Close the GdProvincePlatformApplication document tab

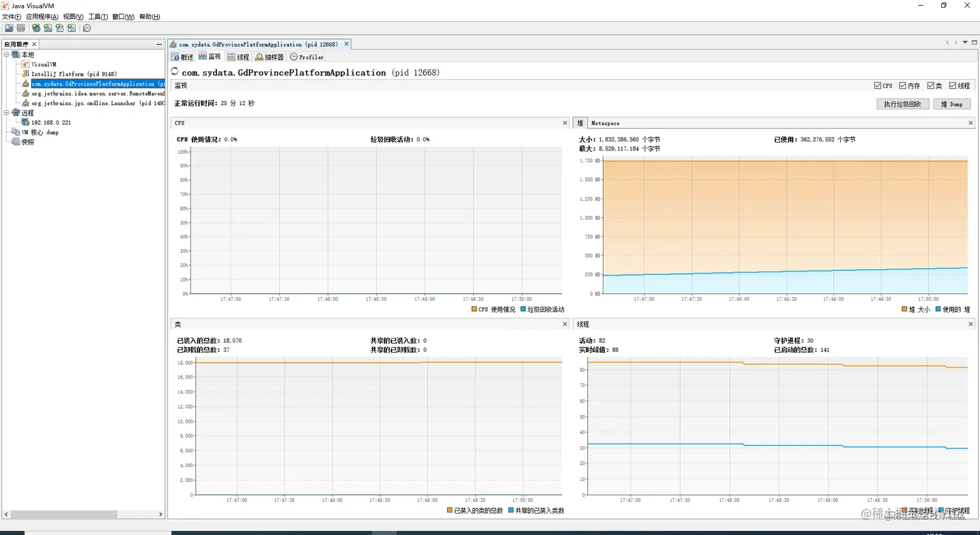[x=346, y=44]
